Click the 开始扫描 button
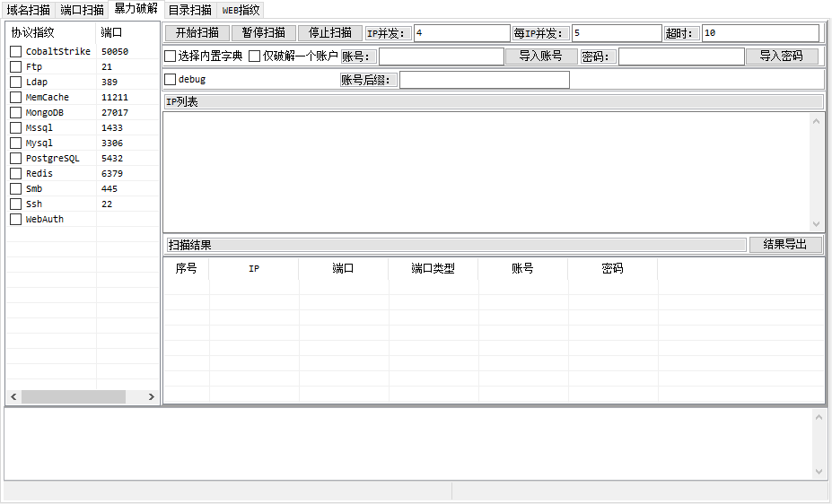Viewport: 832px width, 504px height. pos(197,33)
